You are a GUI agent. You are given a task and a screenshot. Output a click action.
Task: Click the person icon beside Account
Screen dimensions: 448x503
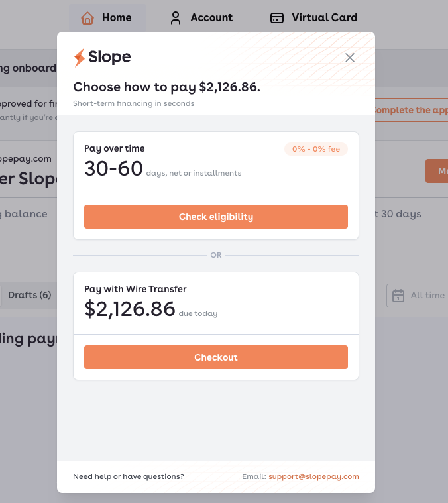point(176,18)
